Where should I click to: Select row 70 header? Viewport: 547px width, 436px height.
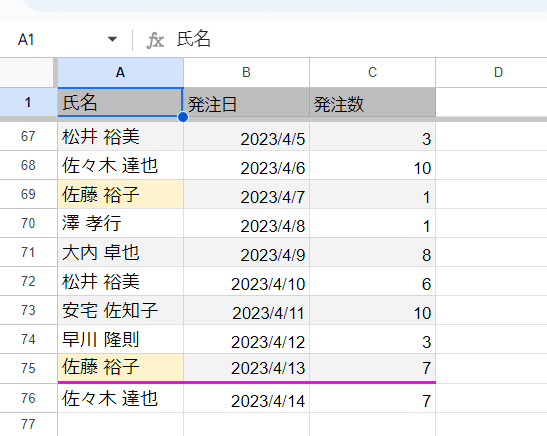28,223
